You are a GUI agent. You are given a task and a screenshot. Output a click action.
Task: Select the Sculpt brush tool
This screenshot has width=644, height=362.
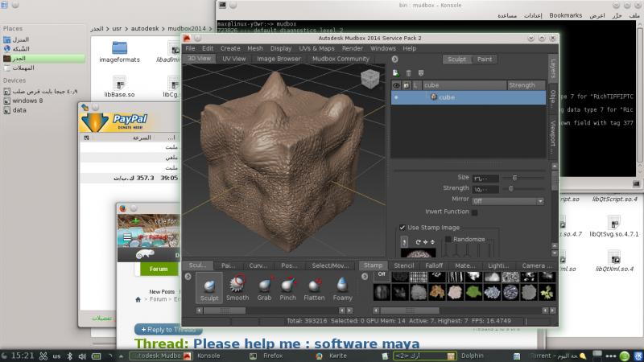pos(209,288)
